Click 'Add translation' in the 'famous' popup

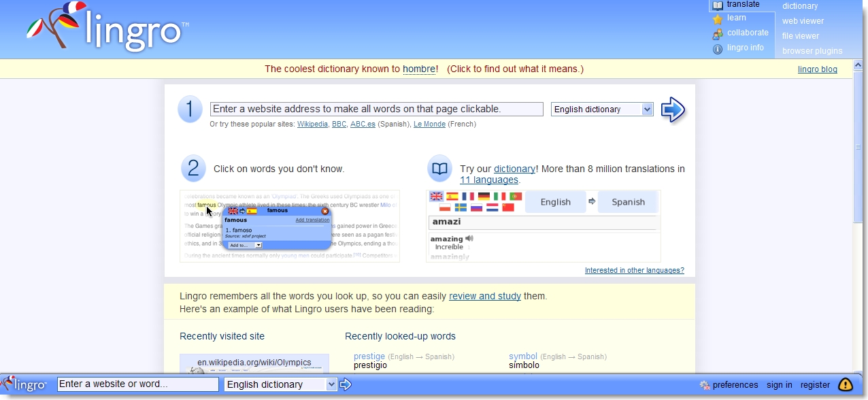coord(312,220)
